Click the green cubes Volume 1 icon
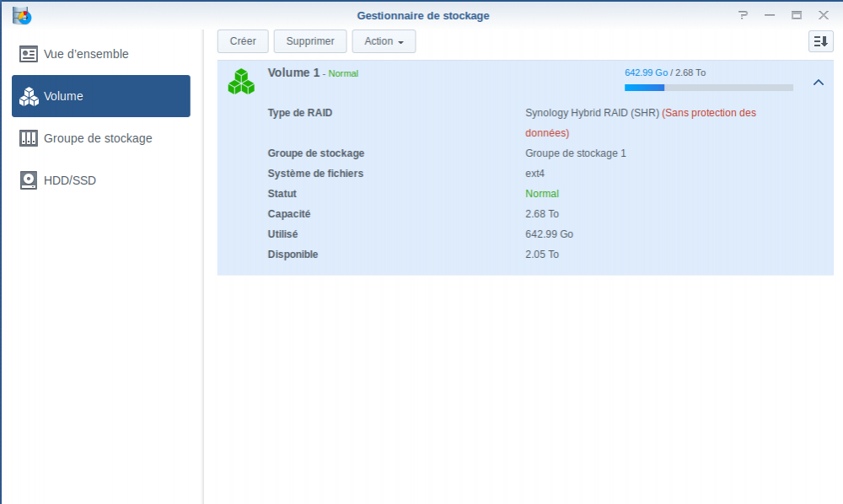 [x=241, y=82]
